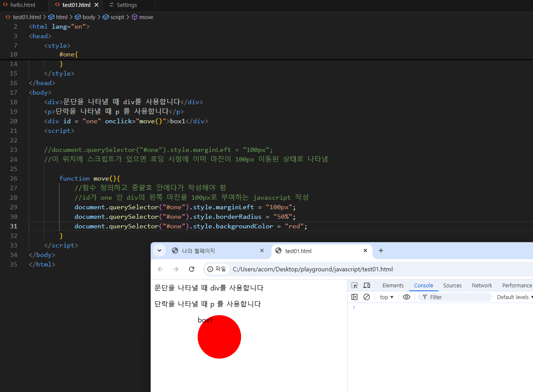The width and height of the screenshot is (533, 392).
Task: Toggle the device toolbar icon in DevTools
Action: pyautogui.click(x=367, y=285)
